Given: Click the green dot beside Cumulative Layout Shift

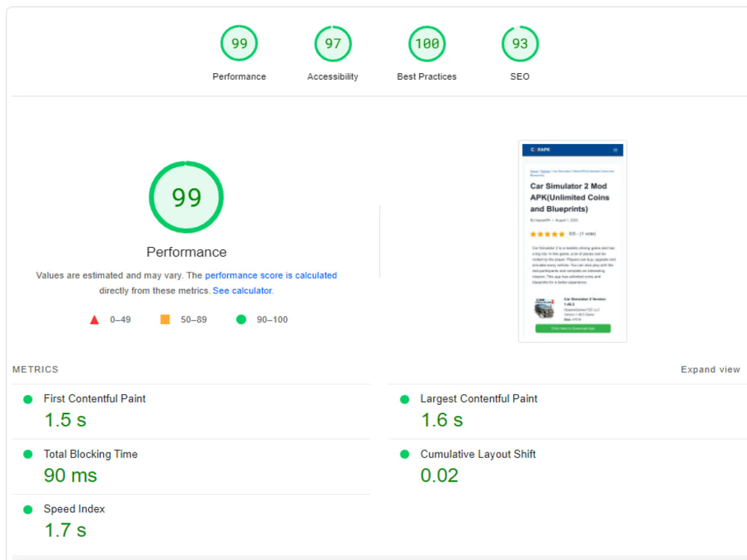Looking at the screenshot, I should 404,454.
